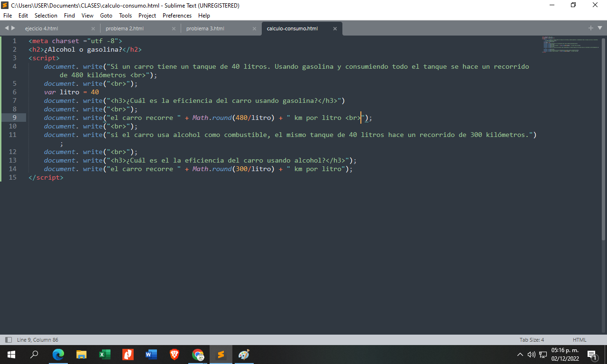Open Paint from taskbar
Viewport: 607px width, 364px height.
[x=244, y=355]
